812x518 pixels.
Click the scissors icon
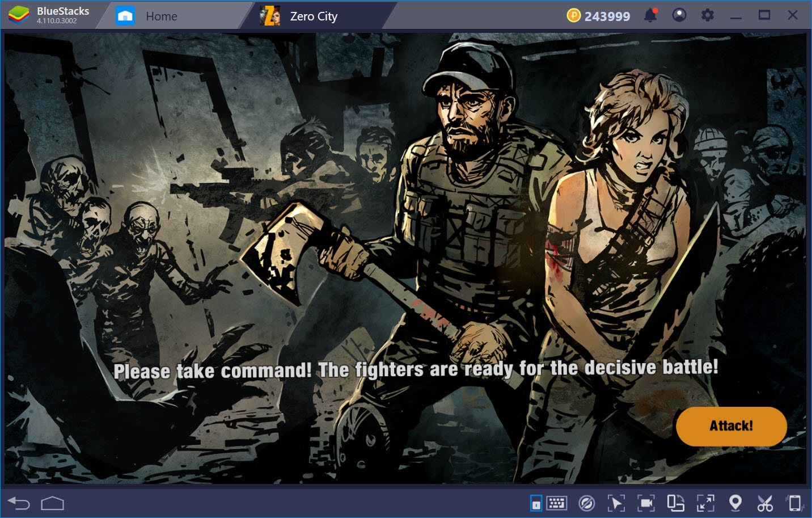pos(765,503)
